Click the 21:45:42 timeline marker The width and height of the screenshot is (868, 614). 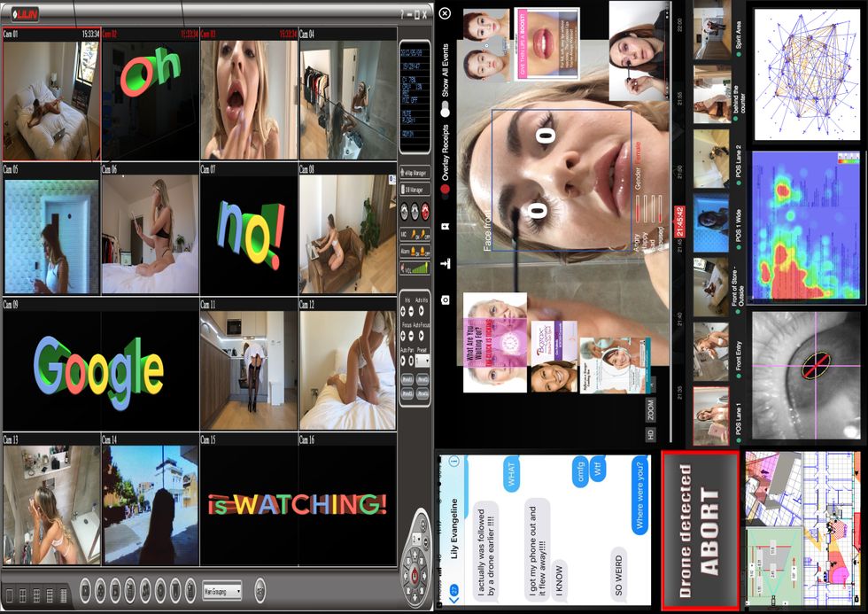(679, 222)
